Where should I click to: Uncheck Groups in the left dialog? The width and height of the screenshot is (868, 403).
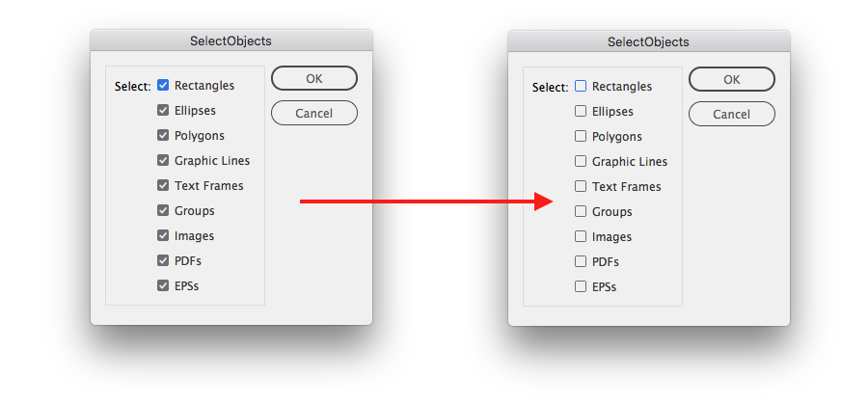coord(163,211)
